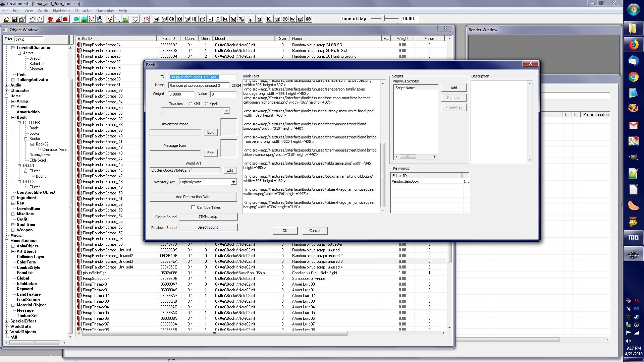Viewport: 644px width, 362px height.
Task: Click the Object Window Filter field
Action: (x=29, y=39)
